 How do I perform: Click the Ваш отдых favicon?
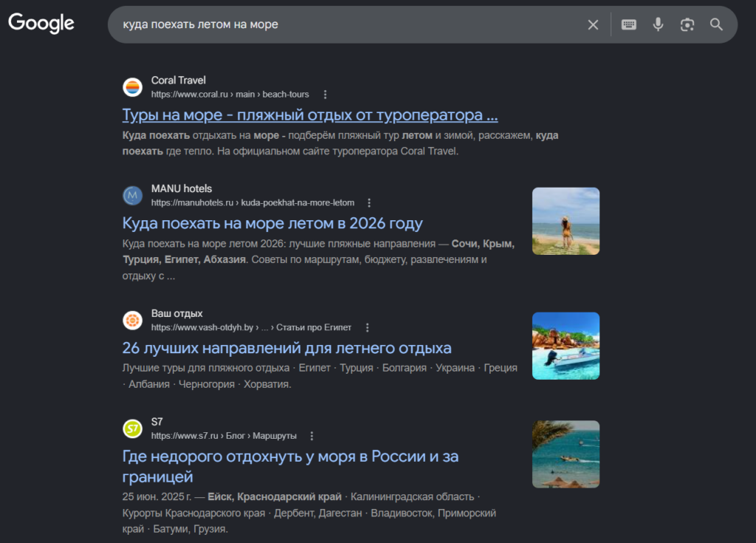pyautogui.click(x=133, y=320)
